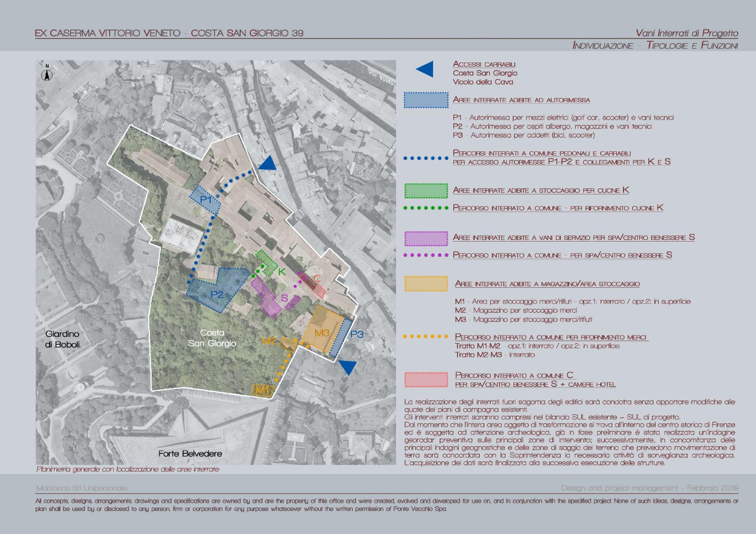Select the green dotted line legend sample
The height and width of the screenshot is (534, 756).
point(425,208)
